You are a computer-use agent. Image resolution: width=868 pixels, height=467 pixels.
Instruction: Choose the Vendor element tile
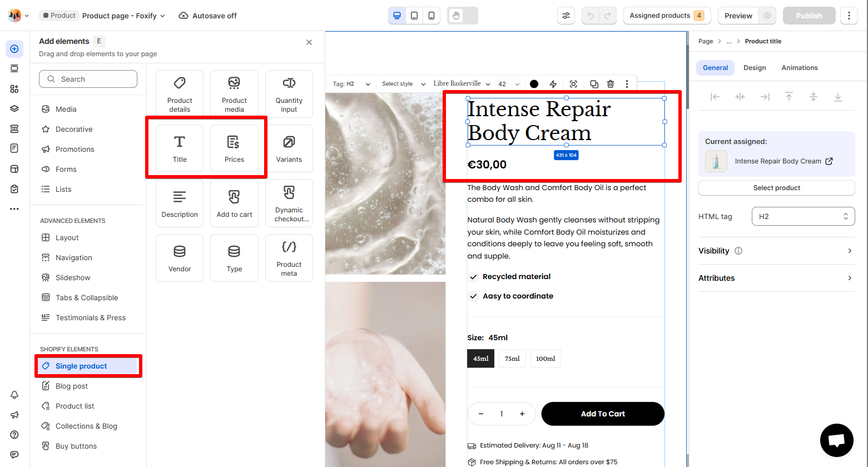[180, 257]
